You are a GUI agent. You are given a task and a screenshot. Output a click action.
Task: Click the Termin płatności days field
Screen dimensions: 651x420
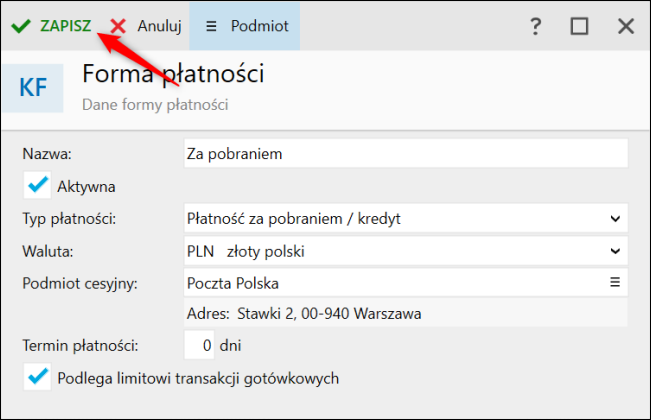(x=200, y=346)
